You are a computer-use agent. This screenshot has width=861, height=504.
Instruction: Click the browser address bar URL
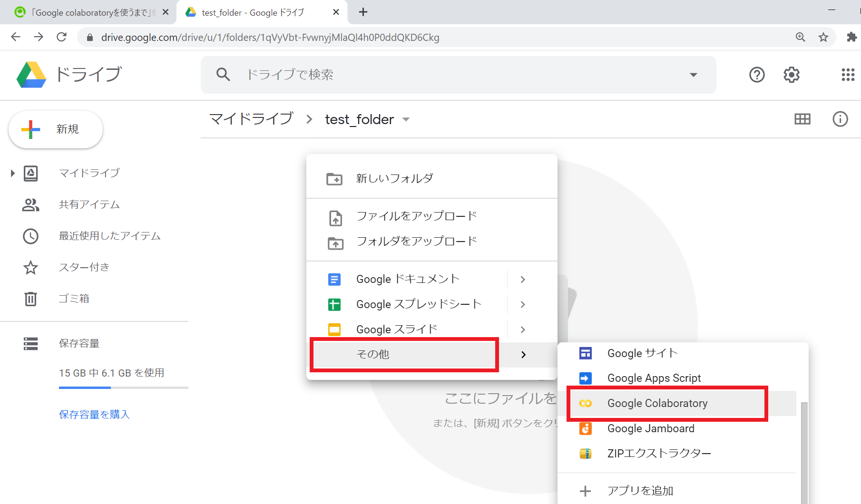tap(270, 38)
